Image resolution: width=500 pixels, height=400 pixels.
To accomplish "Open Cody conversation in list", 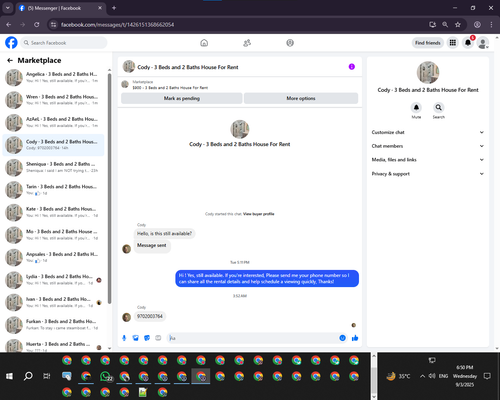I will (53, 145).
